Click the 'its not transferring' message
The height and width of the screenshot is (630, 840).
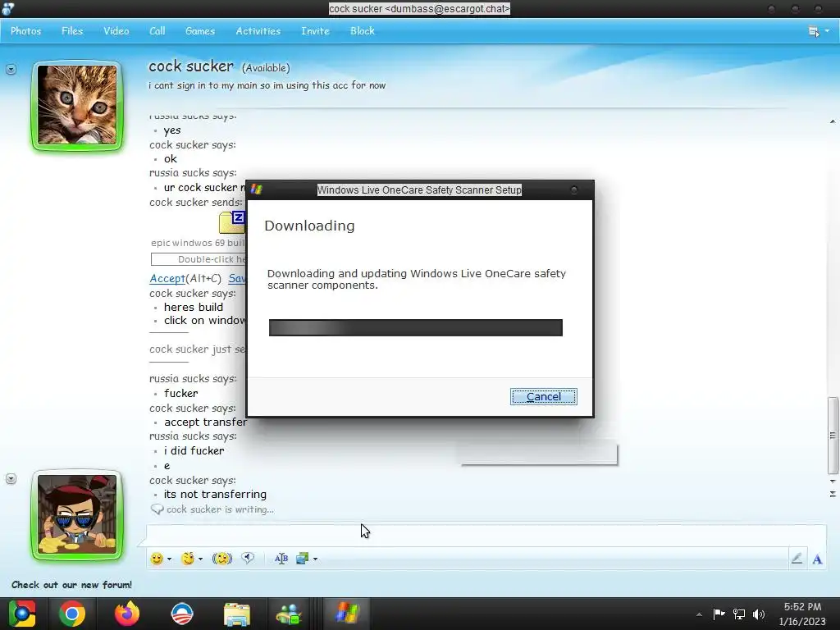pos(215,494)
